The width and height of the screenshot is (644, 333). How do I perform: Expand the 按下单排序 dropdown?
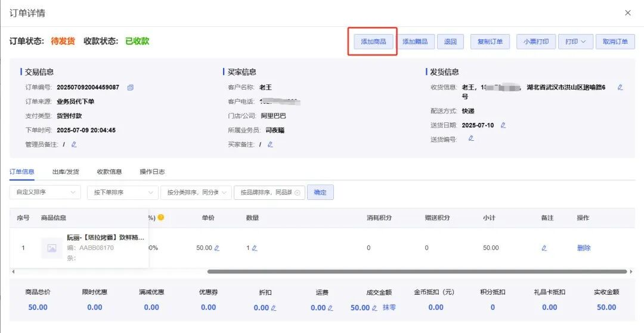tap(122, 192)
